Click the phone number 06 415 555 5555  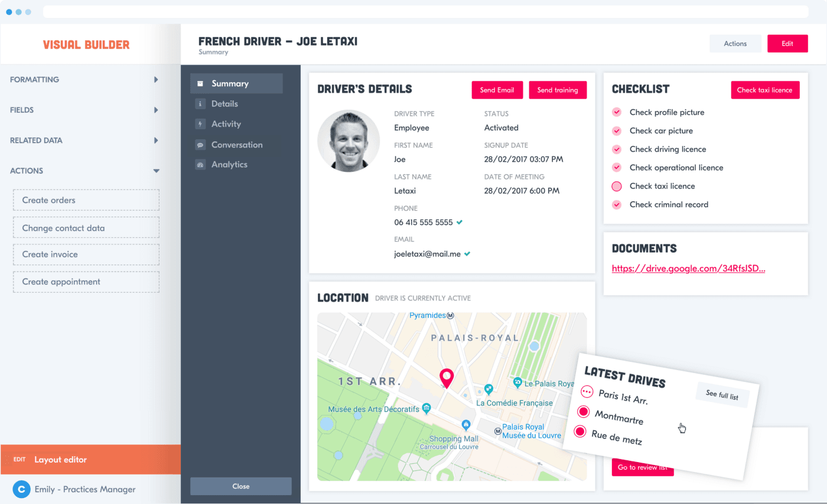(x=424, y=222)
